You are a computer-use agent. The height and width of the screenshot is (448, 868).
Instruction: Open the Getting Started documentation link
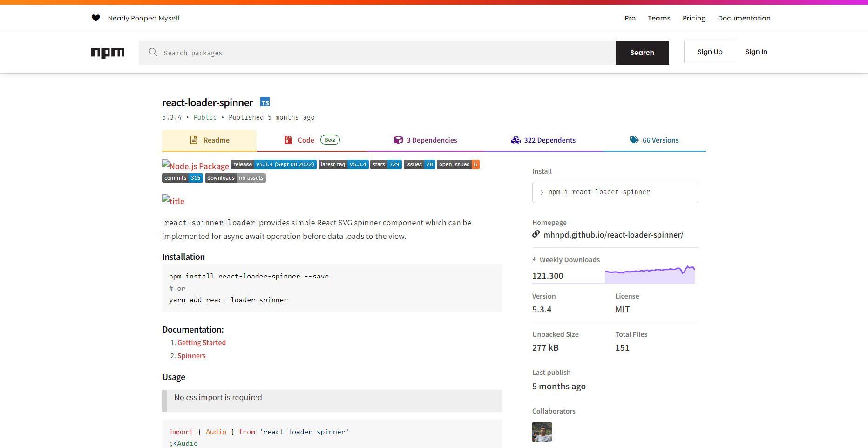coord(202,343)
